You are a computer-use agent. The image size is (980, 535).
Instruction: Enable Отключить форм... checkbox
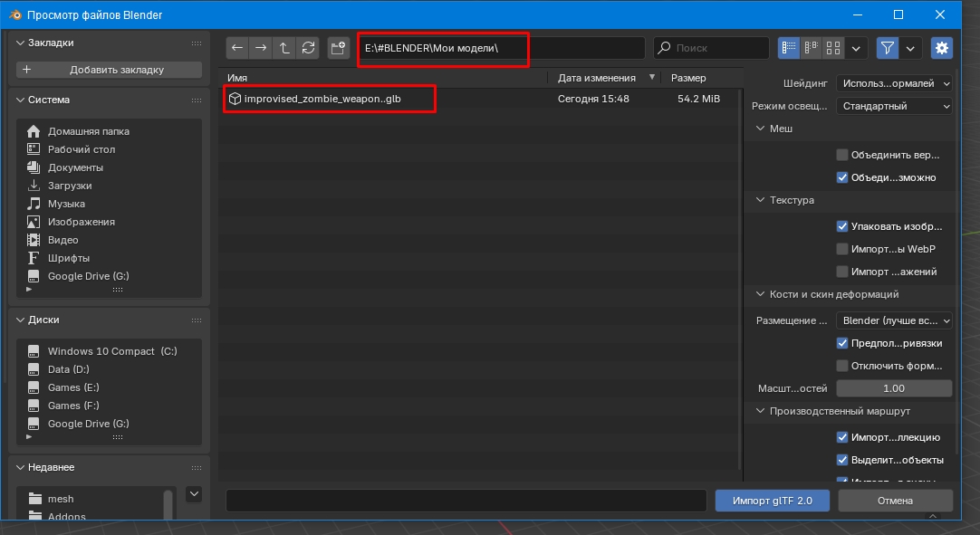click(841, 366)
